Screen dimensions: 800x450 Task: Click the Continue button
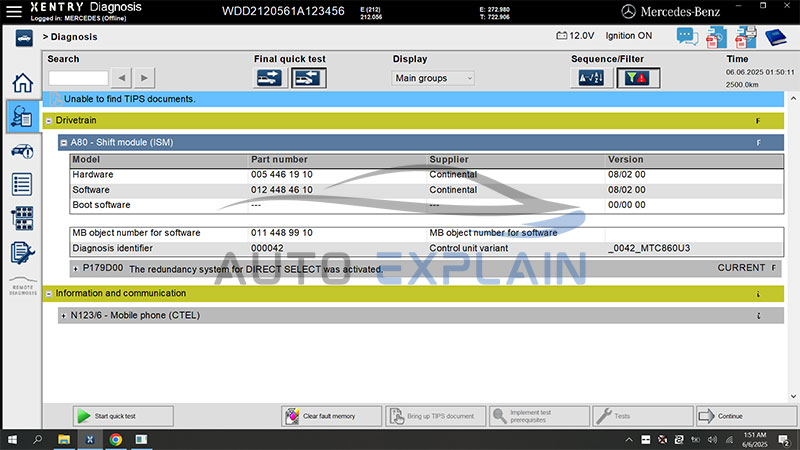click(746, 416)
